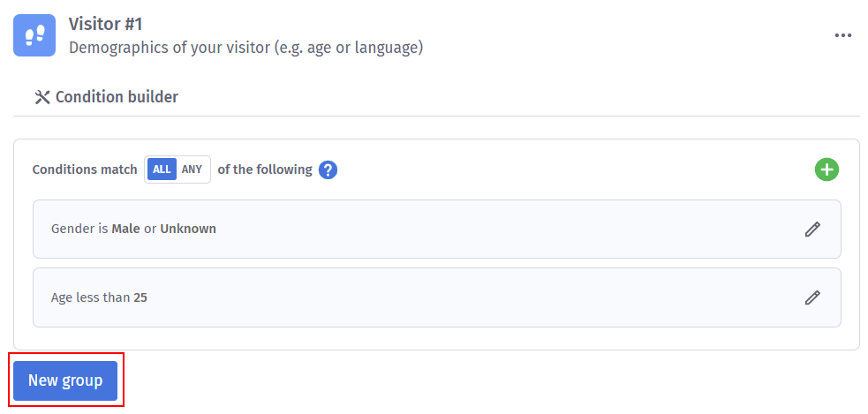Add a condition with green plus icon

(x=826, y=169)
